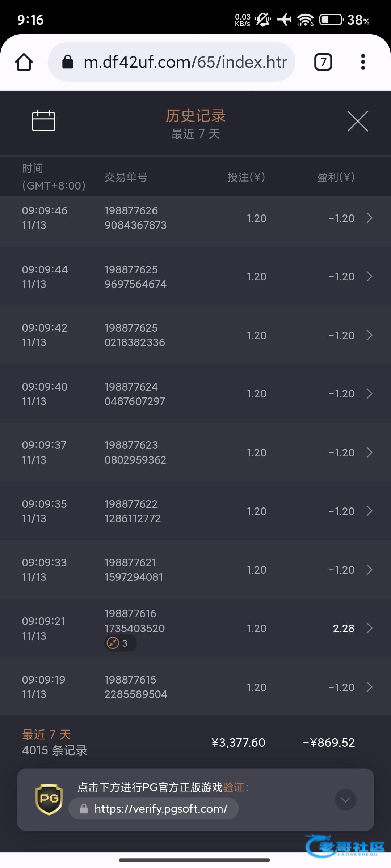This screenshot has height=868, width=391.
Task: Tap the browser home icon
Action: pos(24,62)
